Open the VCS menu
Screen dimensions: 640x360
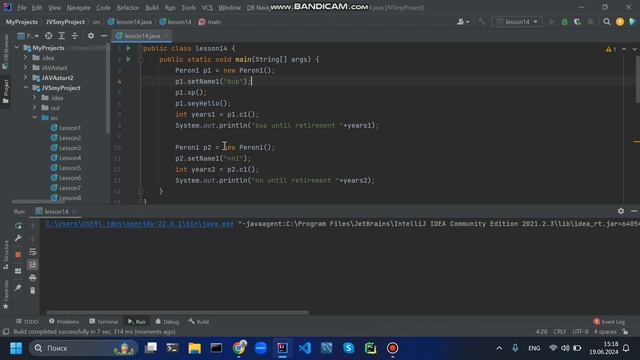[x=207, y=8]
